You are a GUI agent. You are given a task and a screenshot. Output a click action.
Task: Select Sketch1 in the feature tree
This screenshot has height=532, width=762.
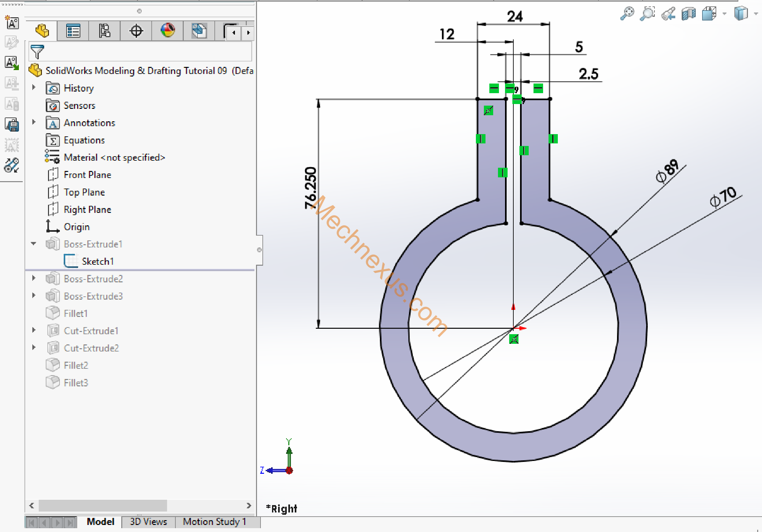(98, 262)
